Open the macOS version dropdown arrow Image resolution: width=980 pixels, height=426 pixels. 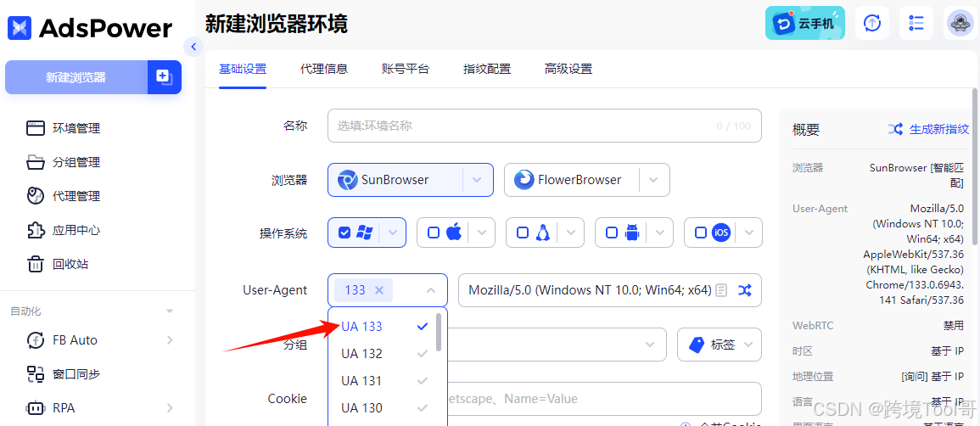(x=483, y=233)
